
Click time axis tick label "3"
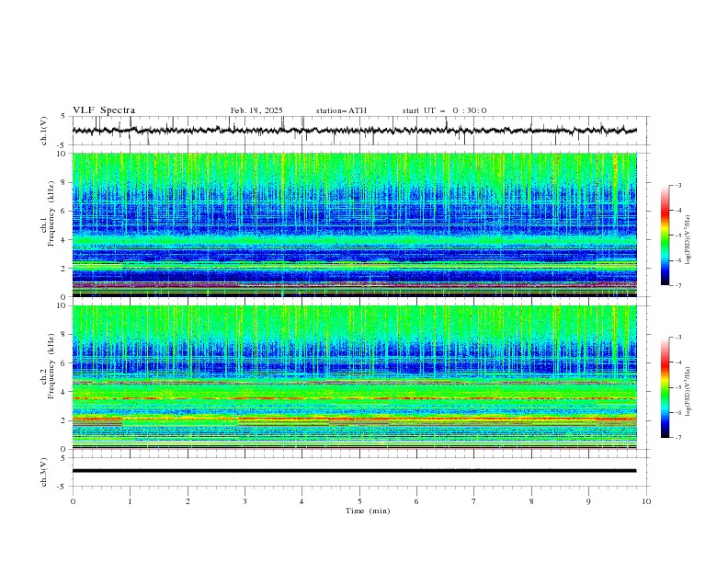click(245, 501)
